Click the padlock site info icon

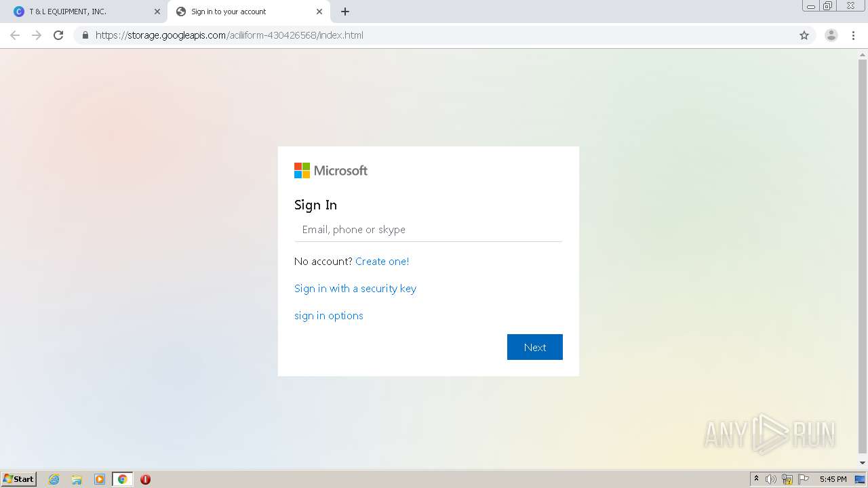pos(85,35)
